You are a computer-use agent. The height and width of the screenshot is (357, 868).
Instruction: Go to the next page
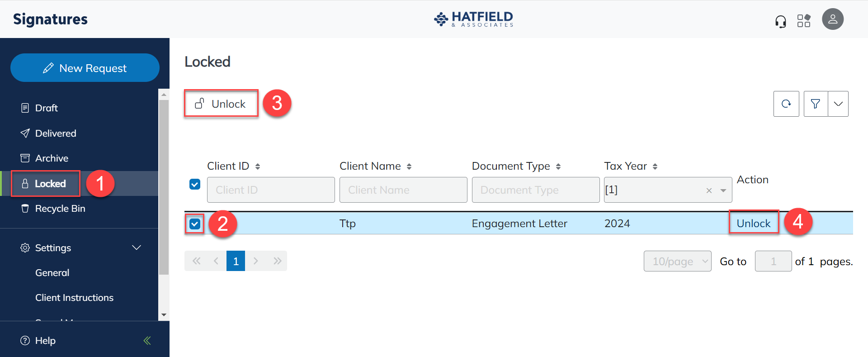(256, 261)
